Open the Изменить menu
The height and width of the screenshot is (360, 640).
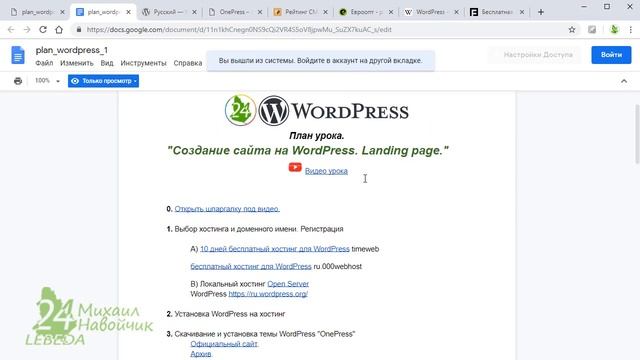[77, 63]
